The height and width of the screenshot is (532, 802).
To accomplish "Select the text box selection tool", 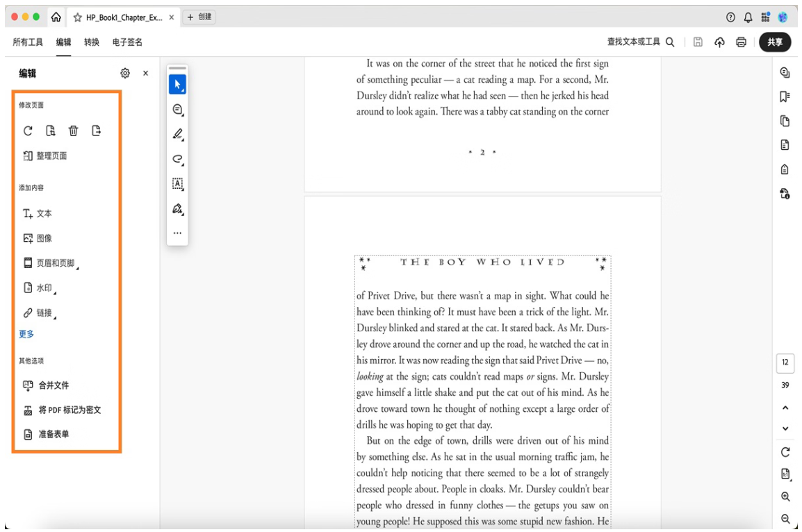I will point(177,184).
